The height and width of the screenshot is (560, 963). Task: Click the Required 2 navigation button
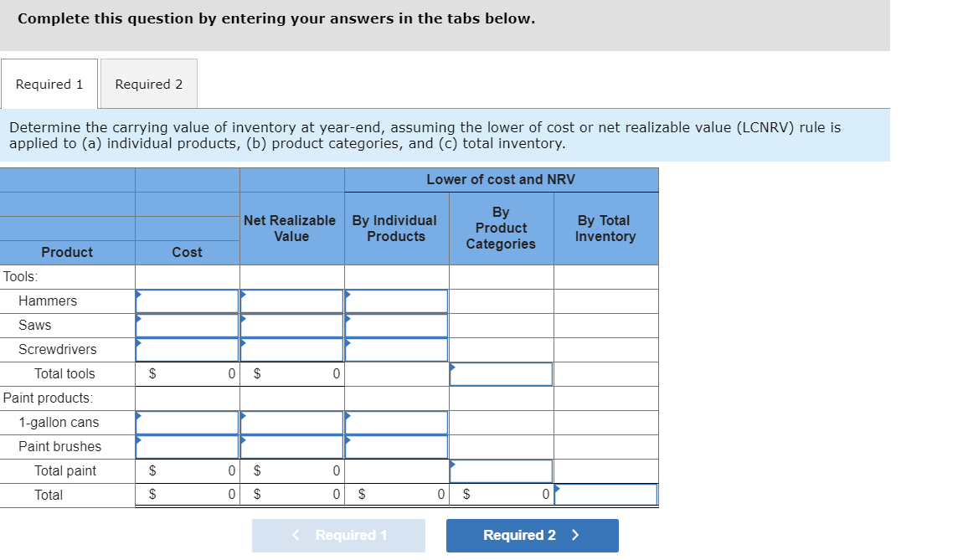[x=532, y=535]
